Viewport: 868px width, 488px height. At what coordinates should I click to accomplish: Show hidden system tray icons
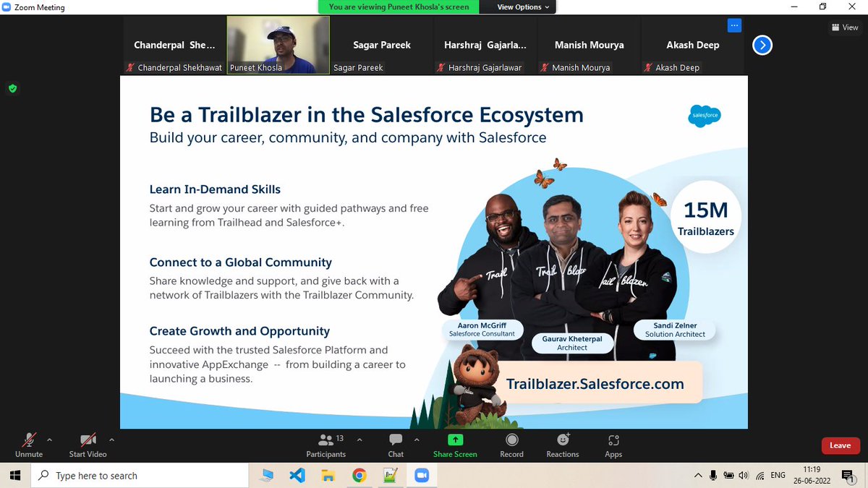(x=698, y=476)
